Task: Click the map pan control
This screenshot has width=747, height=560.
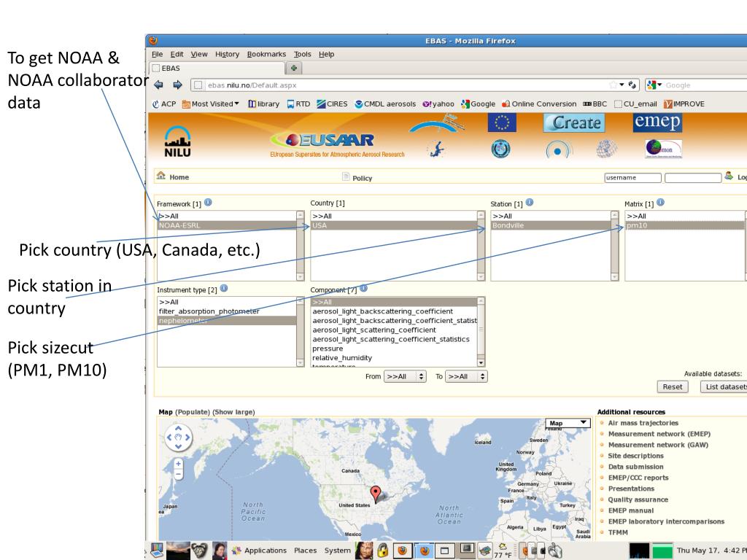Action: click(178, 437)
